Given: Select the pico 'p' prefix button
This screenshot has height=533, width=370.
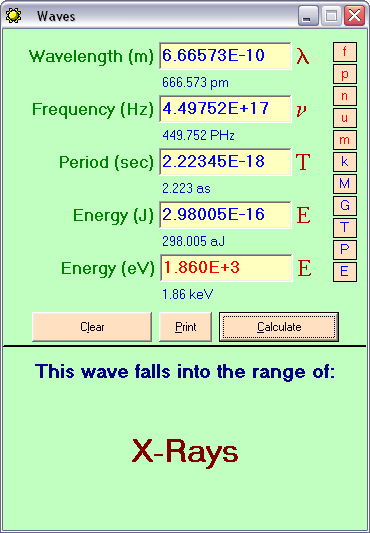Looking at the screenshot, I should tap(344, 74).
